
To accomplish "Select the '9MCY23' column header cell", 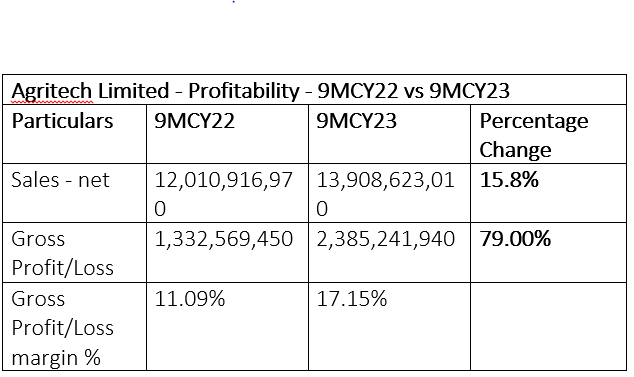I will [x=389, y=134].
